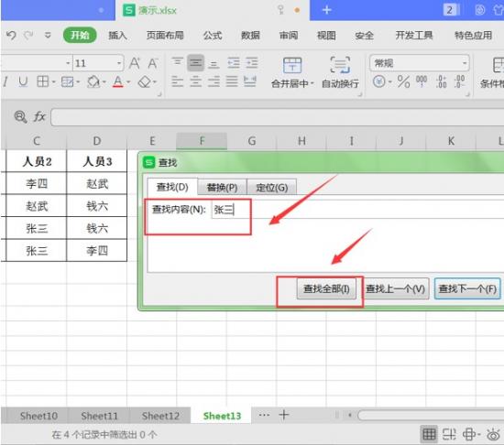Apply the red font color A
Screen dimensions: 504x445
(x=118, y=81)
